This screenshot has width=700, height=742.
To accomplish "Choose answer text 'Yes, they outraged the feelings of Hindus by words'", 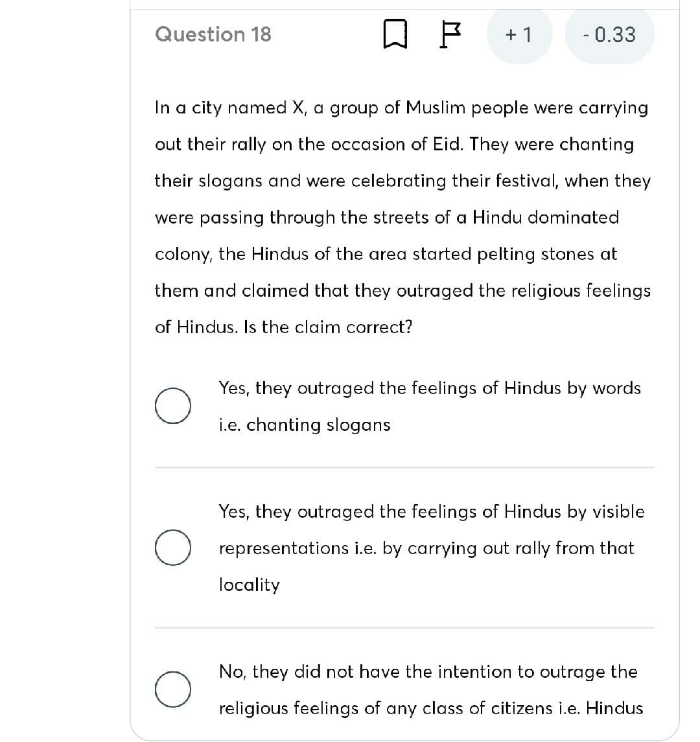I will (430, 389).
